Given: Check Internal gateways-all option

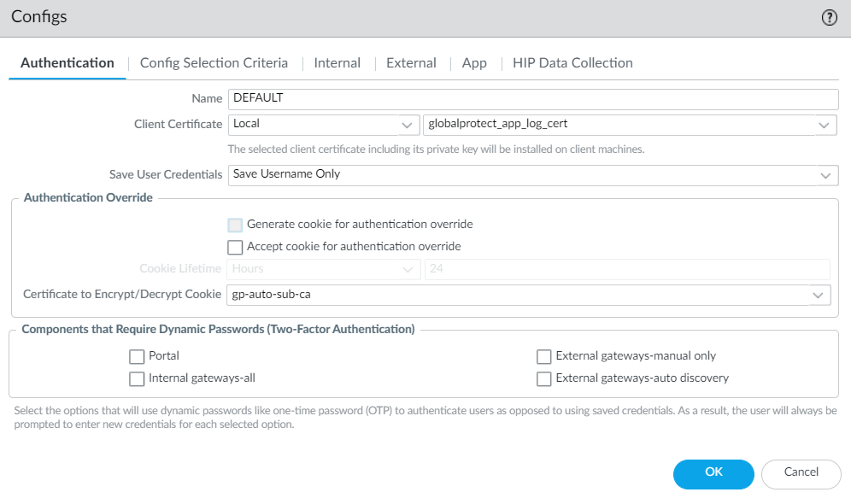Looking at the screenshot, I should 137,378.
